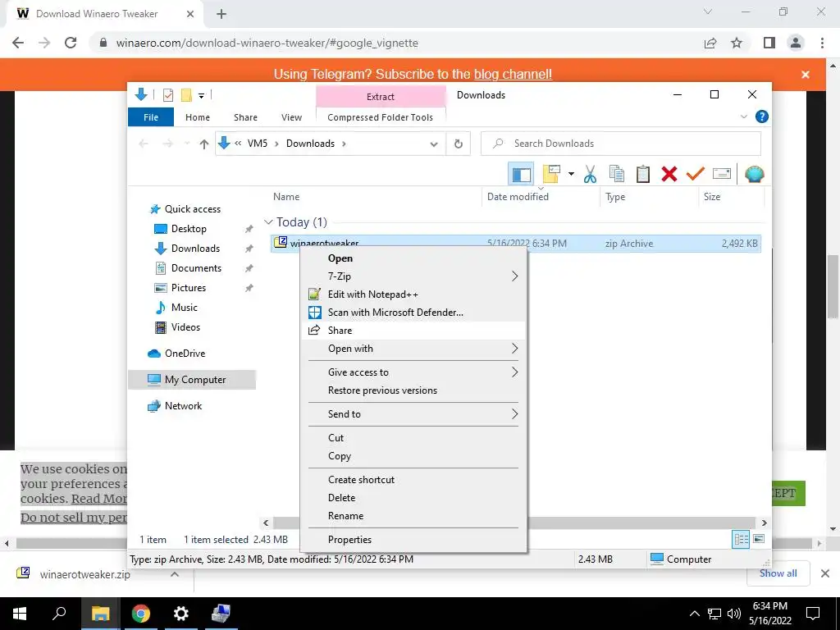
Task: Toggle the navigation pane toolbar icon
Action: pyautogui.click(x=521, y=174)
